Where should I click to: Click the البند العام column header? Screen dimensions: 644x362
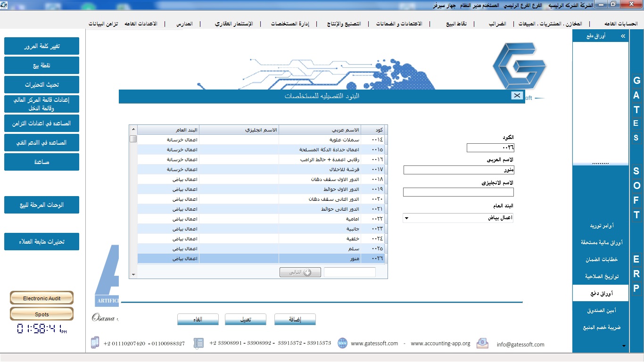click(168, 130)
